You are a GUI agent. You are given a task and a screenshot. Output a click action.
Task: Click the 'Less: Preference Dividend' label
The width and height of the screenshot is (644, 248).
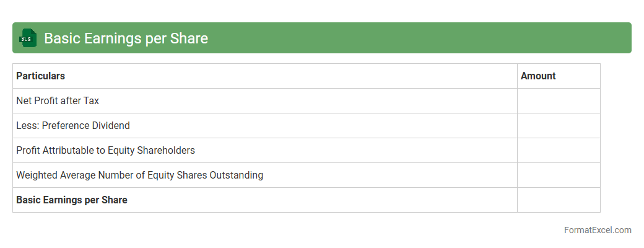[73, 126]
